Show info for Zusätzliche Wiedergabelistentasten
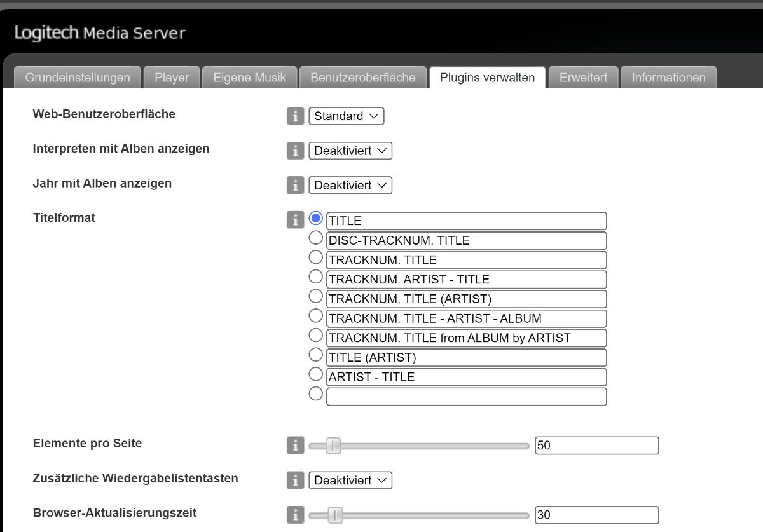 tap(295, 480)
